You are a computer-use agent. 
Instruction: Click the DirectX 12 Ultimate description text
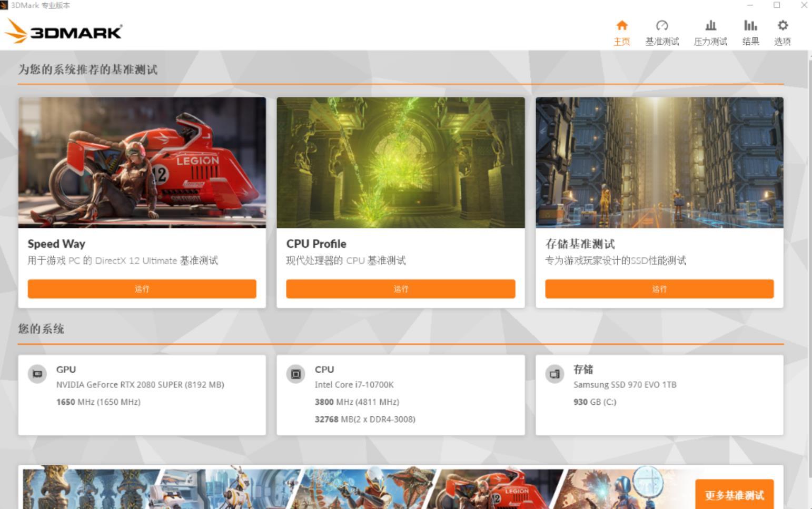[123, 261]
